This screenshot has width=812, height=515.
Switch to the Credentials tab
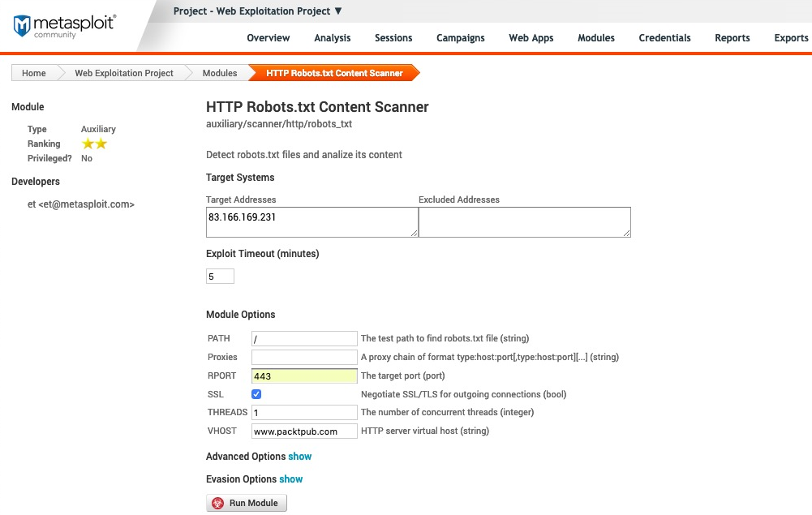[664, 38]
